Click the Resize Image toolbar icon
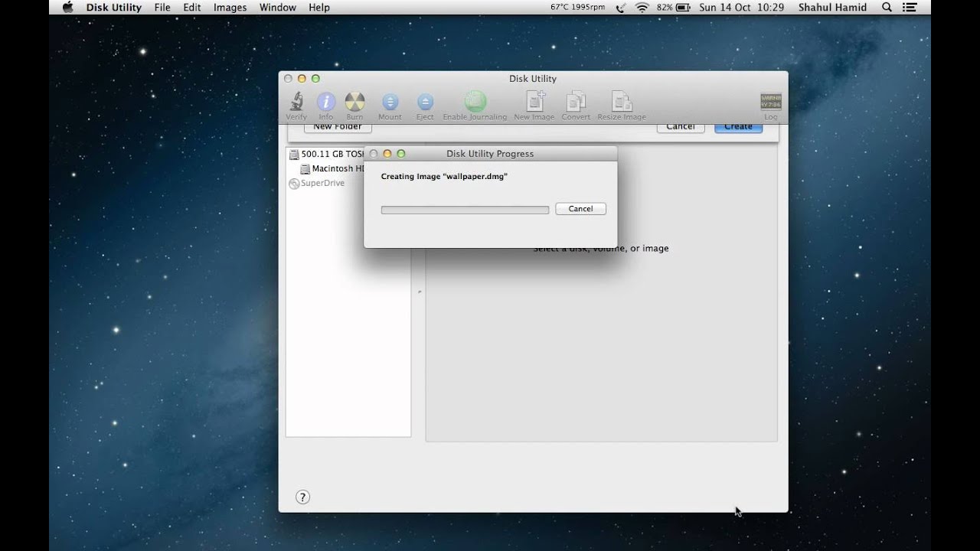 pos(622,106)
